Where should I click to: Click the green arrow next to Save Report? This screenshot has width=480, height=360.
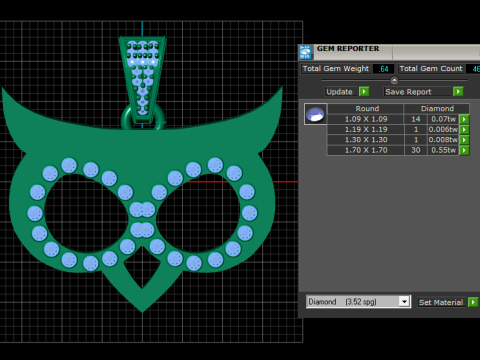(x=458, y=92)
